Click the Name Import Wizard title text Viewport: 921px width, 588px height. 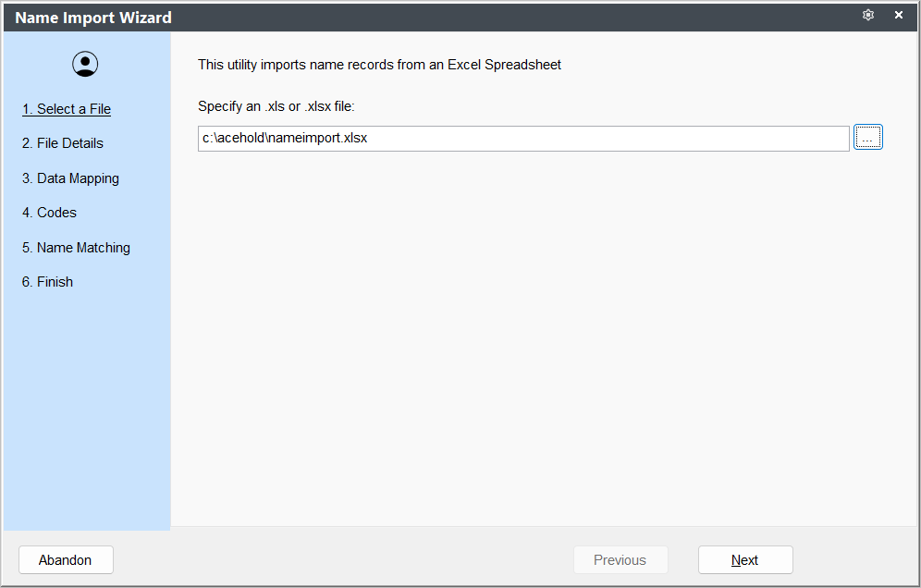click(x=93, y=18)
